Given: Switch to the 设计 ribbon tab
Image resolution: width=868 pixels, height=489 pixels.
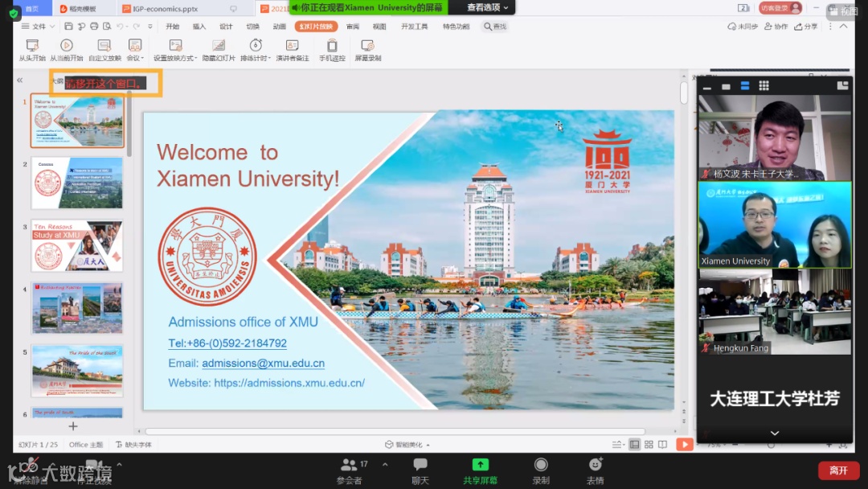Looking at the screenshot, I should [226, 26].
